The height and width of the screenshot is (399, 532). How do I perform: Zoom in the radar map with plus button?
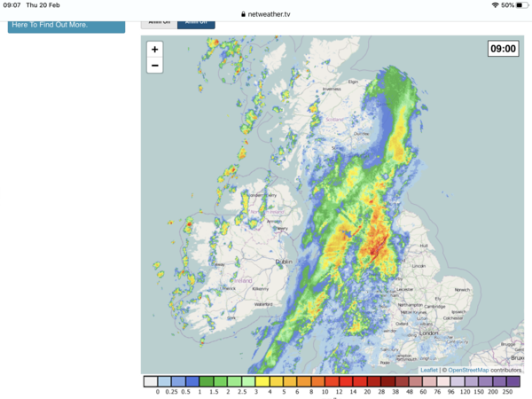tap(154, 50)
